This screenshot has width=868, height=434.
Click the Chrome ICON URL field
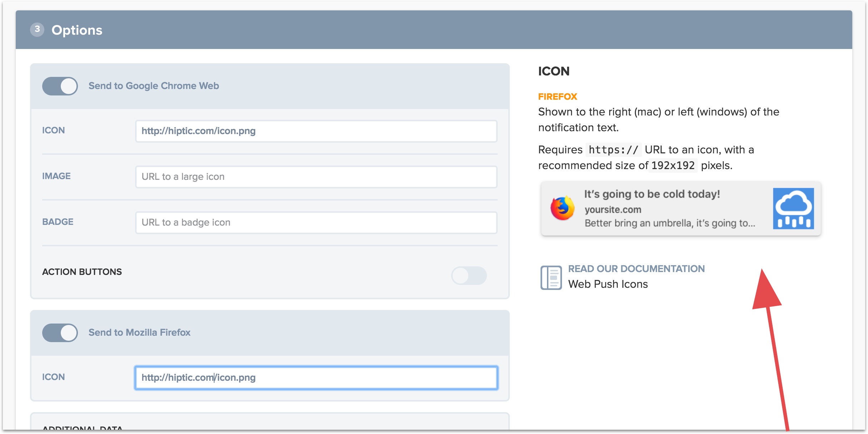(x=316, y=131)
